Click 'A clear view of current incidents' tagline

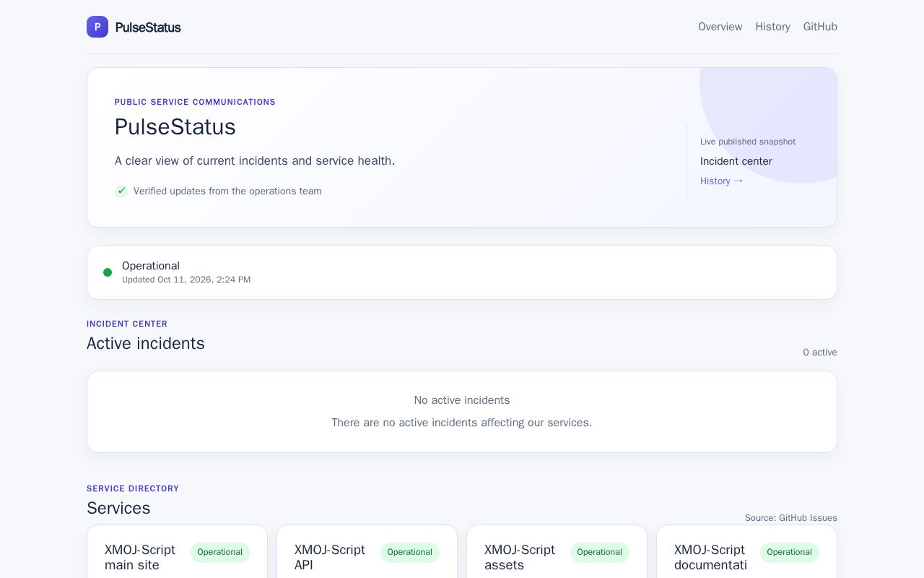point(255,160)
